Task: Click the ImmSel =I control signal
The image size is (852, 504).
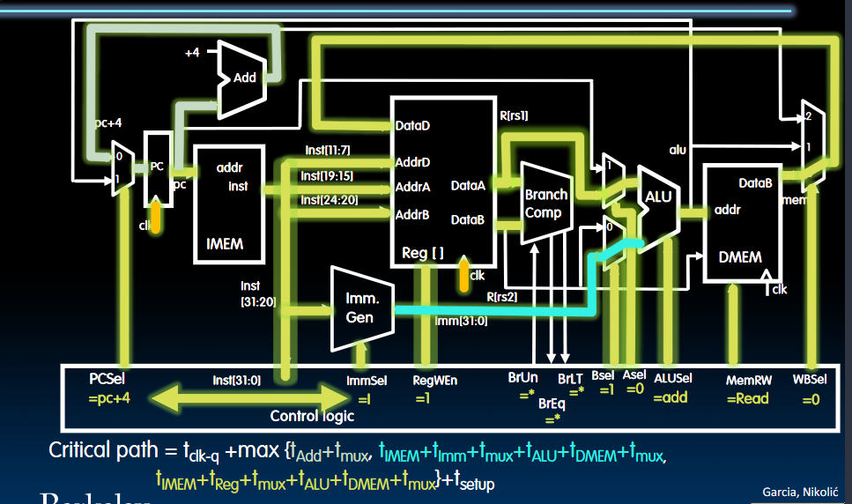Action: pyautogui.click(x=367, y=389)
